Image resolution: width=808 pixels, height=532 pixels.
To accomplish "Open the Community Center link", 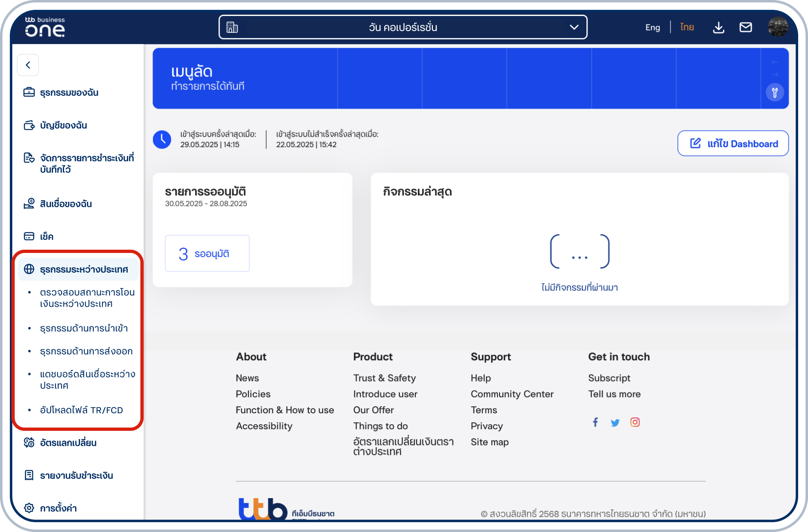I will pyautogui.click(x=512, y=394).
